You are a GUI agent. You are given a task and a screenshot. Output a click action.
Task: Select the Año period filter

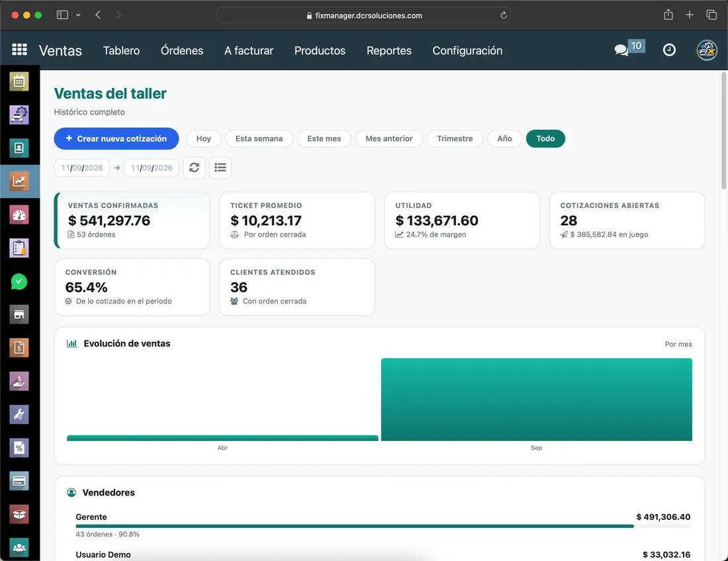(x=505, y=138)
